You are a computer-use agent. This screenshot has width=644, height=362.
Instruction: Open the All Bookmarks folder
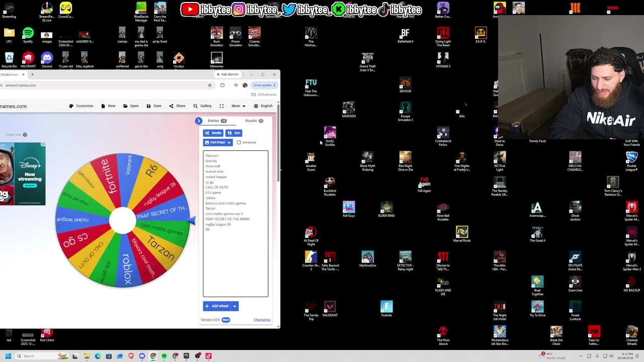click(x=264, y=95)
